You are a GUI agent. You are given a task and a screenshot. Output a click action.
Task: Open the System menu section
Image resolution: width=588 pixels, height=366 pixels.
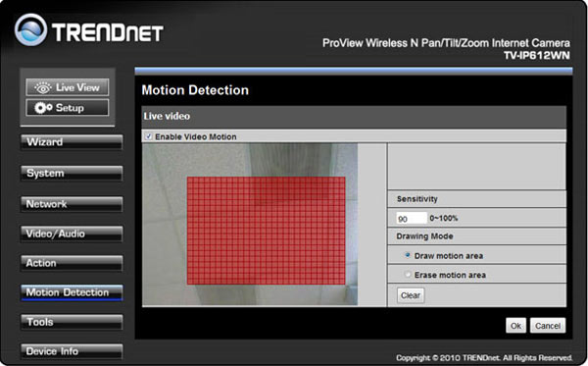point(72,174)
